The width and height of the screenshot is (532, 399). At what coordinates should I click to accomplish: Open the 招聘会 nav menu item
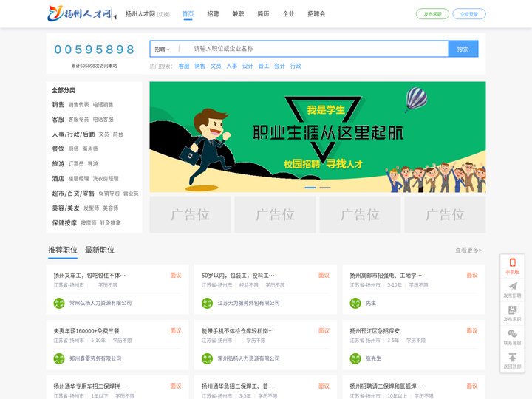click(x=316, y=14)
